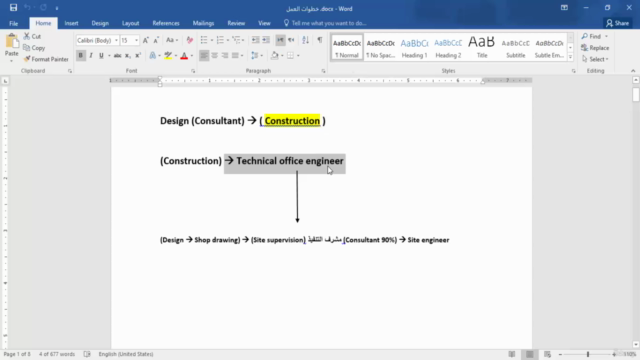
Task: Open word count from status bar
Action: 57,354
